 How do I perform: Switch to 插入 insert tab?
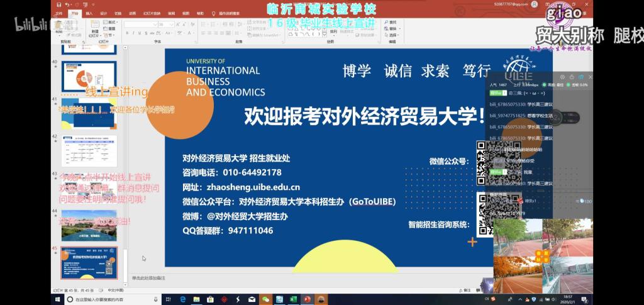[89, 14]
